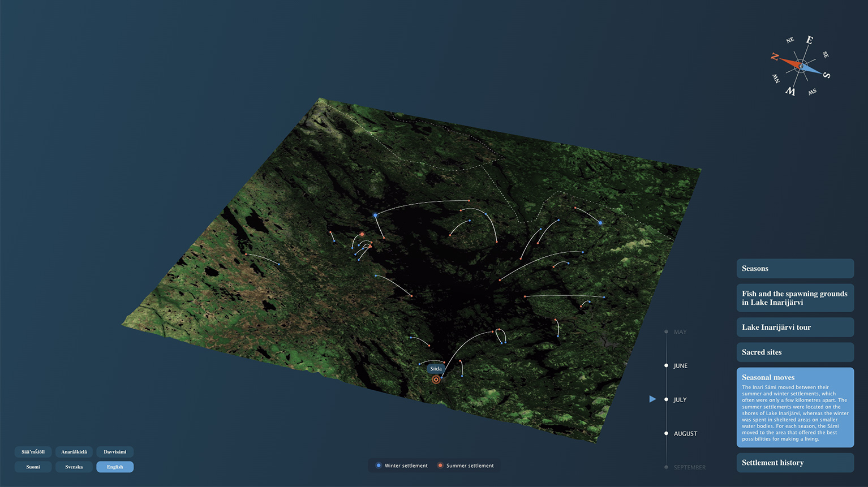This screenshot has width=868, height=487.
Task: Open the Sacred sites section
Action: coord(794,352)
